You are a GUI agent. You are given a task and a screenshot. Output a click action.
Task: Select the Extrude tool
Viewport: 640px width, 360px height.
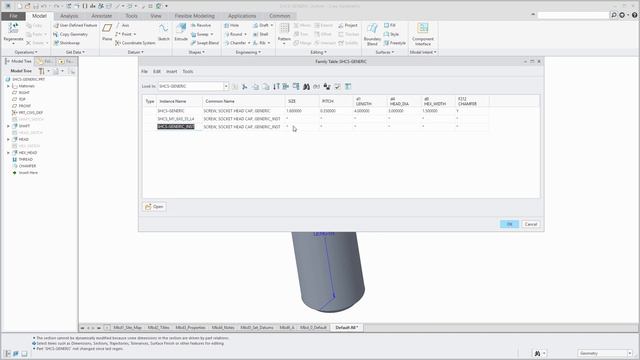181,32
